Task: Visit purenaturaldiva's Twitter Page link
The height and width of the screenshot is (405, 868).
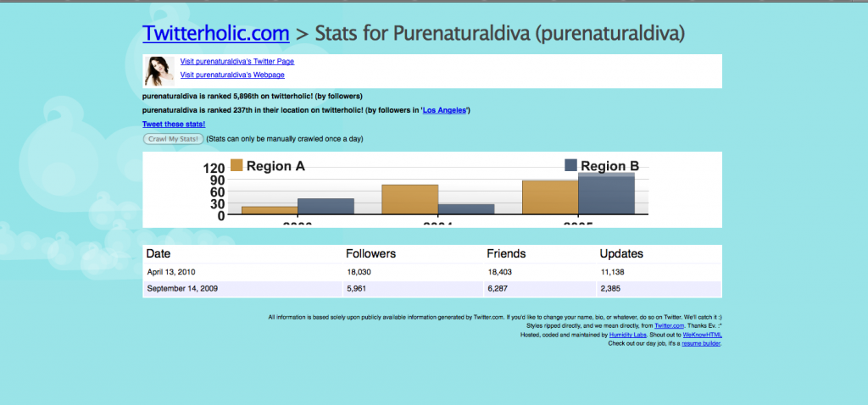Action: (237, 61)
